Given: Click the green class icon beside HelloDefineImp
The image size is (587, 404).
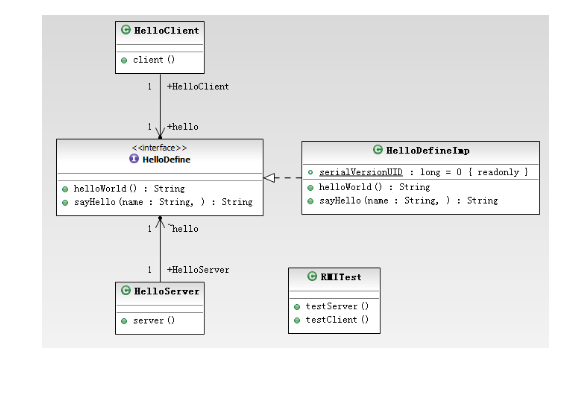Looking at the screenshot, I should (x=378, y=150).
